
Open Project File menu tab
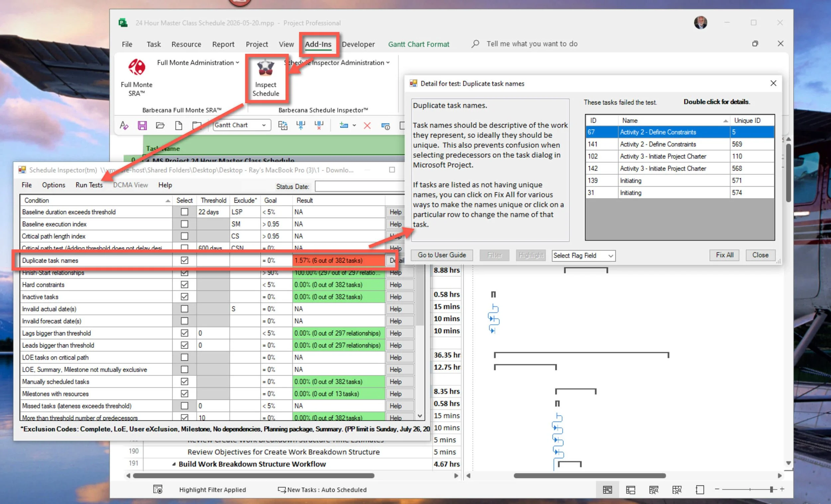click(127, 44)
